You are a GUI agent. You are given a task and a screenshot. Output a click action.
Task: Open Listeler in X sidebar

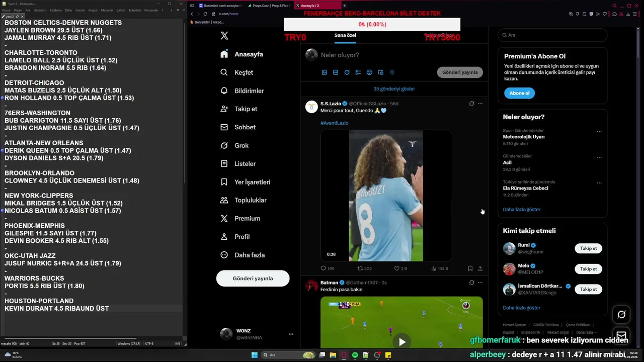click(x=238, y=164)
